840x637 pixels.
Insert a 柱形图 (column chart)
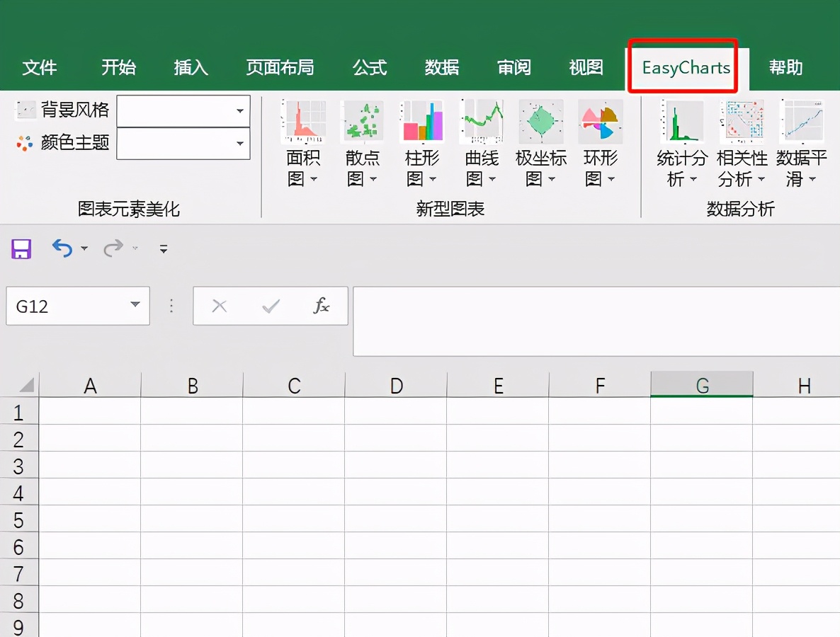click(421, 142)
